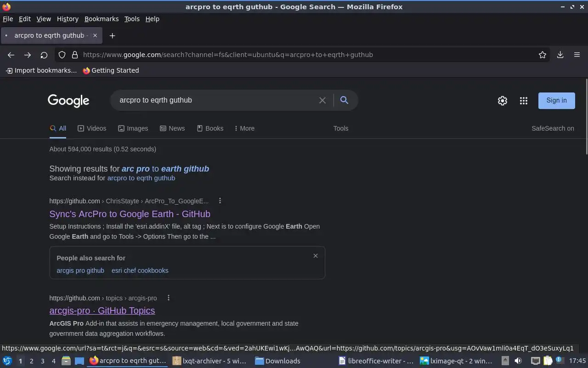Switch to virtual desktop 4
This screenshot has height=368, width=588.
click(x=53, y=361)
